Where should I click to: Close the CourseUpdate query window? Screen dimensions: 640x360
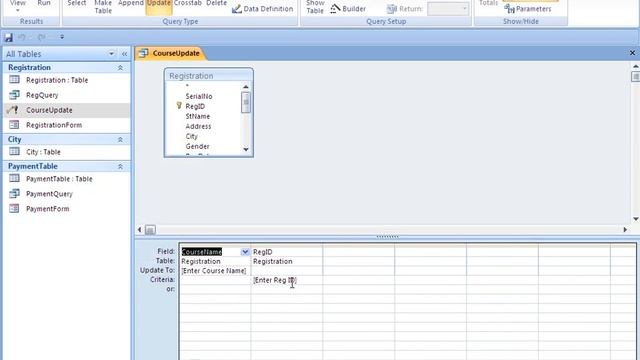(632, 53)
